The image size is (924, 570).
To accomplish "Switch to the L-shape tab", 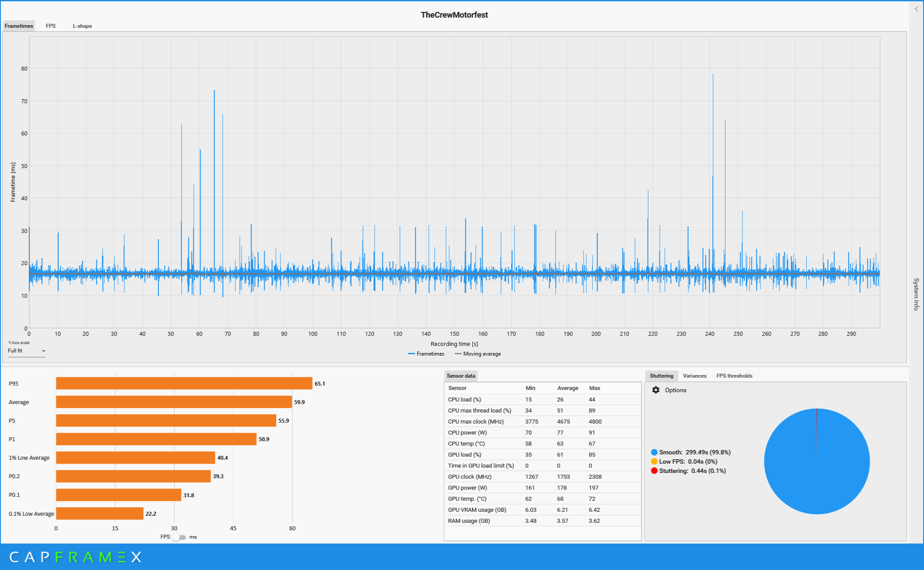I will coord(82,26).
